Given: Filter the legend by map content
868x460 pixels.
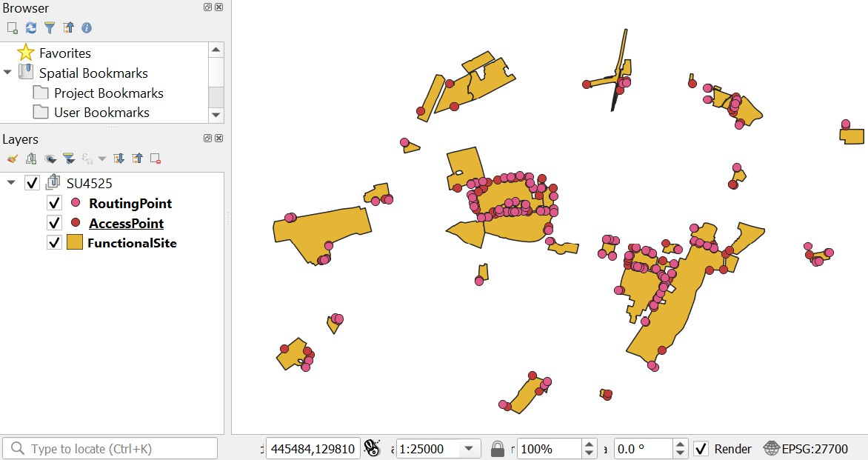Looking at the screenshot, I should pyautogui.click(x=68, y=158).
